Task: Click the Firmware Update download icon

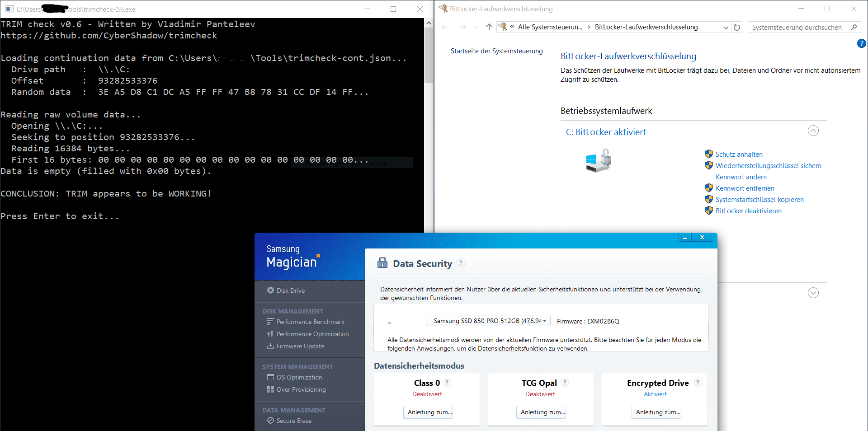Action: 270,346
